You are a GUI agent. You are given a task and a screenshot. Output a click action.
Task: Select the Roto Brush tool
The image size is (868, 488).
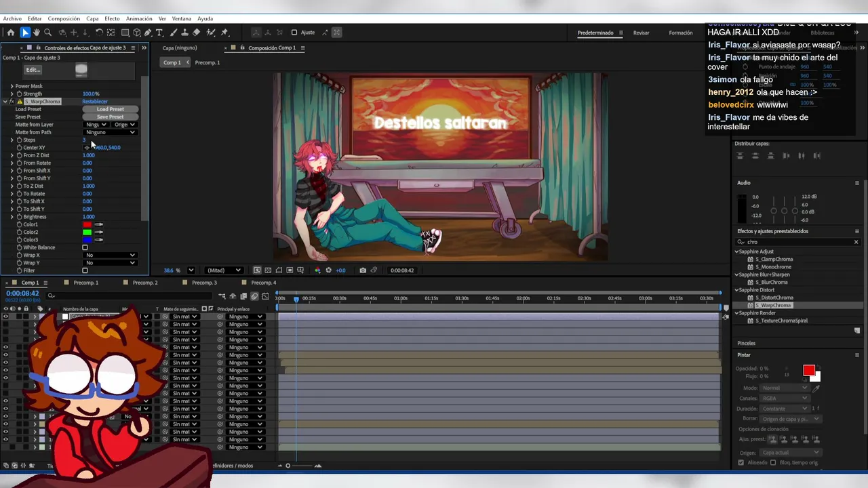(x=210, y=33)
